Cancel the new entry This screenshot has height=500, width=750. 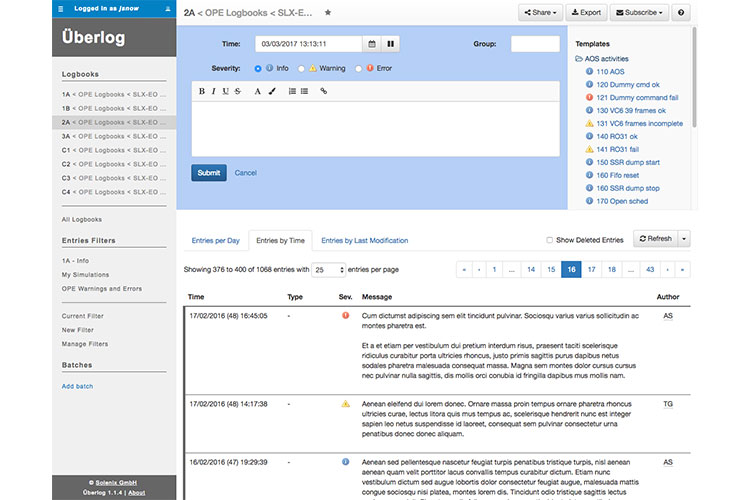click(x=245, y=173)
